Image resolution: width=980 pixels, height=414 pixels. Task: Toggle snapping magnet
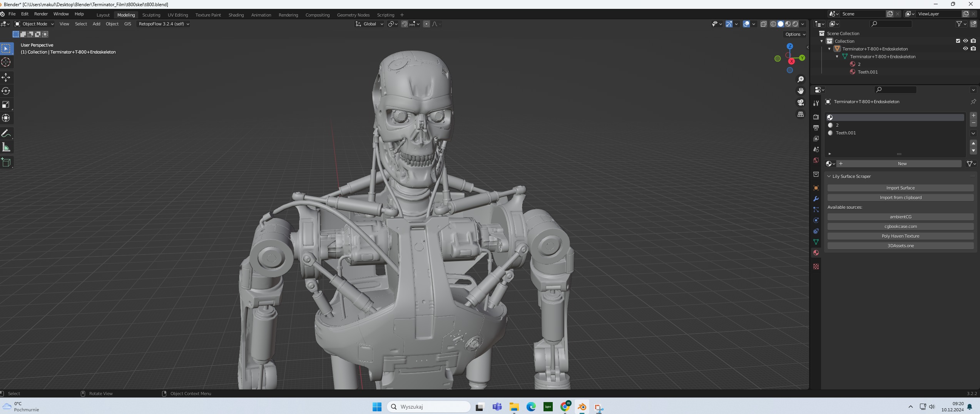[x=404, y=24]
